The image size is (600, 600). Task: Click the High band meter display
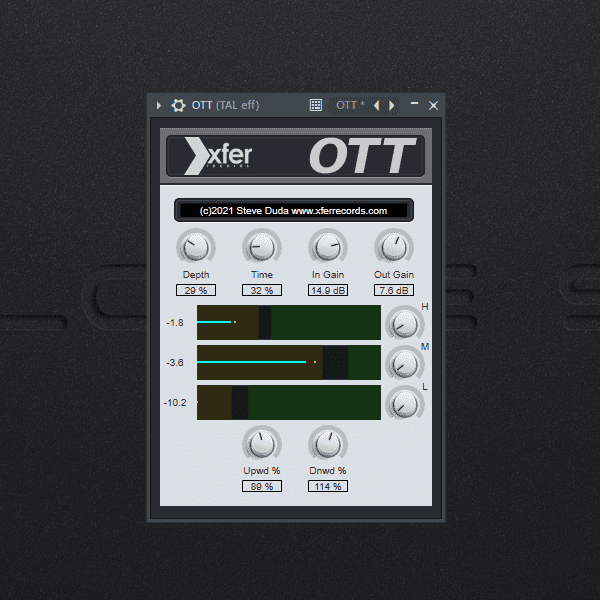pos(289,323)
